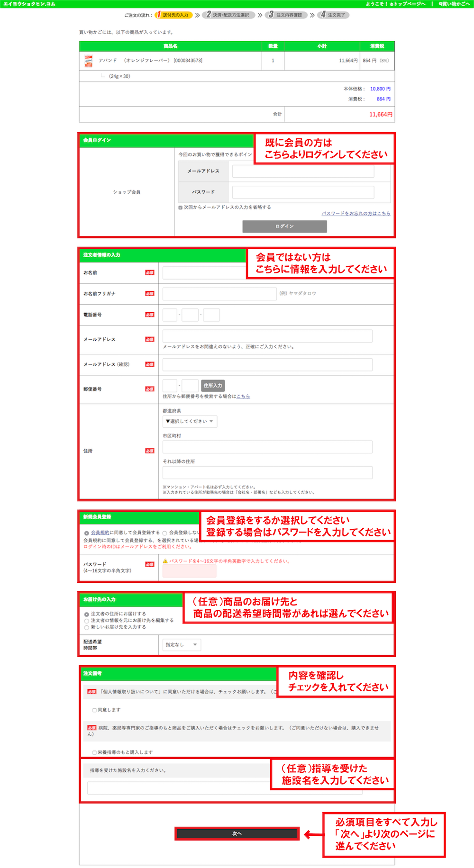This screenshot has height=868, width=474.
Task: Open the 都道府県 prefecture dropdown
Action: tap(190, 421)
